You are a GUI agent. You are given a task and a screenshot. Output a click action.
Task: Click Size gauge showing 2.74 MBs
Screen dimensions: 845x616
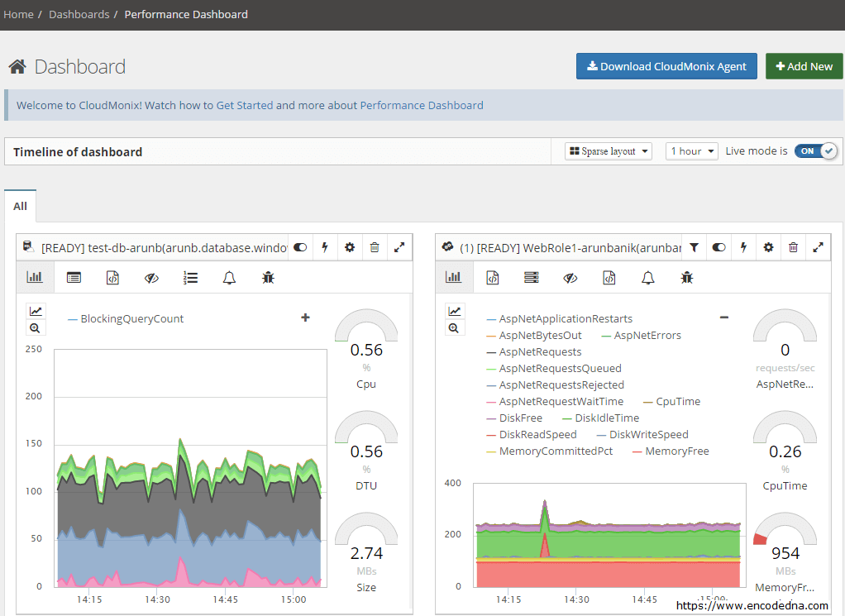point(366,553)
